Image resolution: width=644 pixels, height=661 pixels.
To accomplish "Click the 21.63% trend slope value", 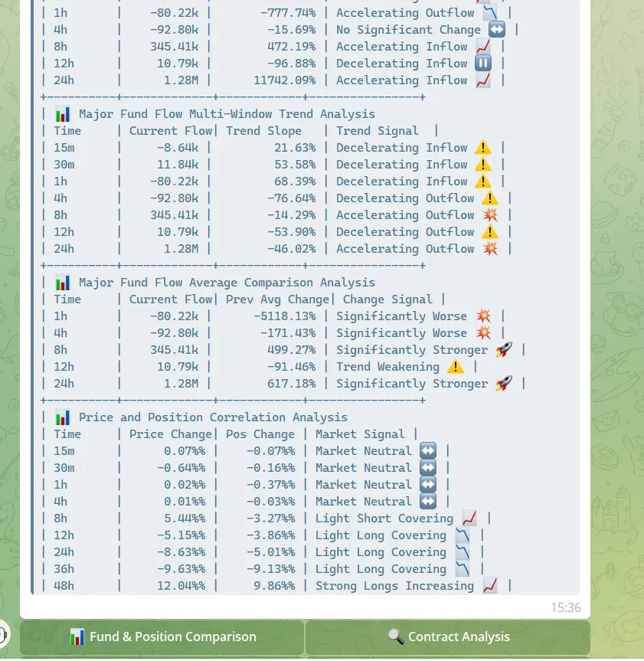I will (x=295, y=148).
